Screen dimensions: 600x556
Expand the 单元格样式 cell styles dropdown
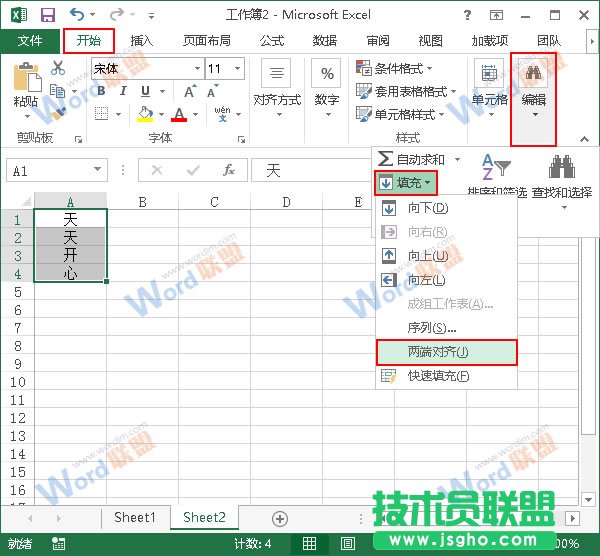pyautogui.click(x=441, y=114)
